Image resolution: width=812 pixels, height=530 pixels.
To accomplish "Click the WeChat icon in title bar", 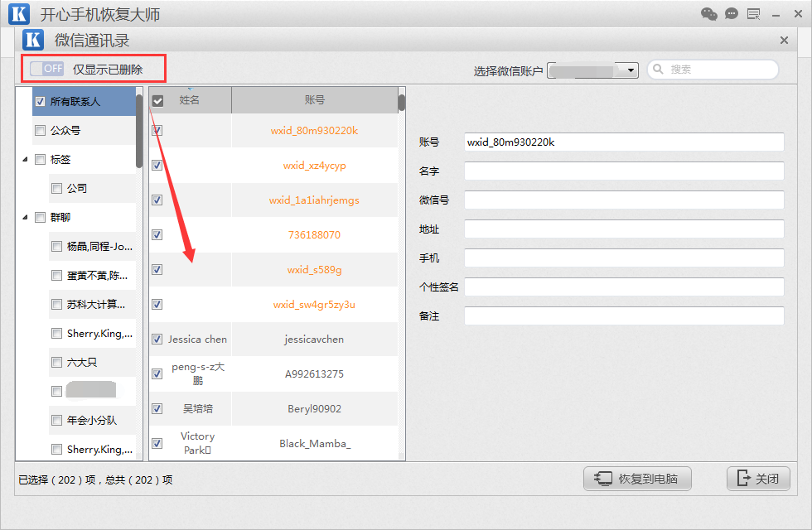I will point(709,14).
